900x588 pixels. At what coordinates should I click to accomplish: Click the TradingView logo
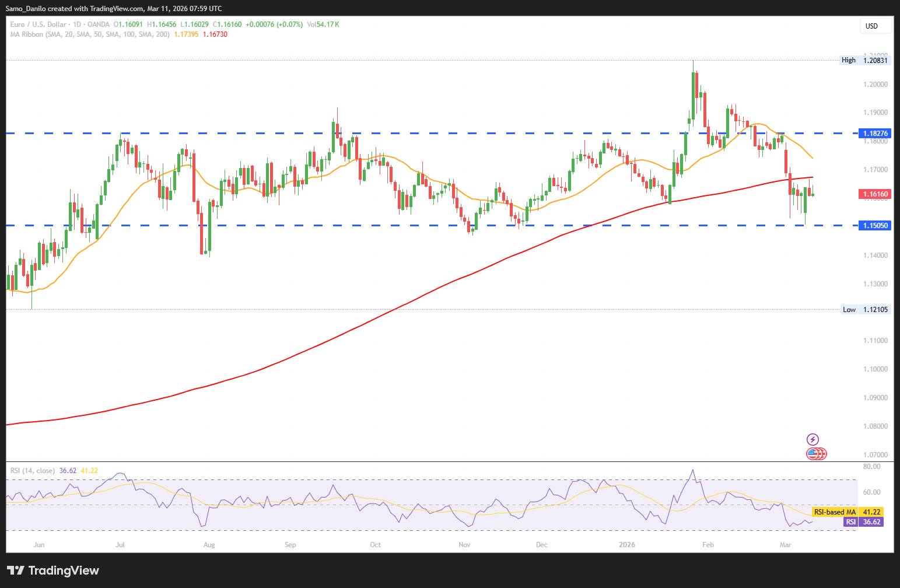pos(53,570)
